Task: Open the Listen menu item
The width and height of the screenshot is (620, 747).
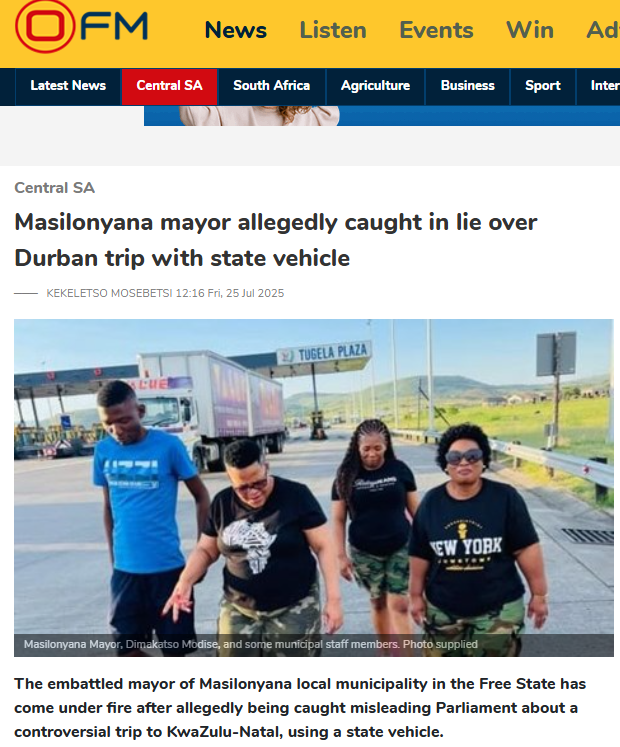Action: [x=333, y=30]
